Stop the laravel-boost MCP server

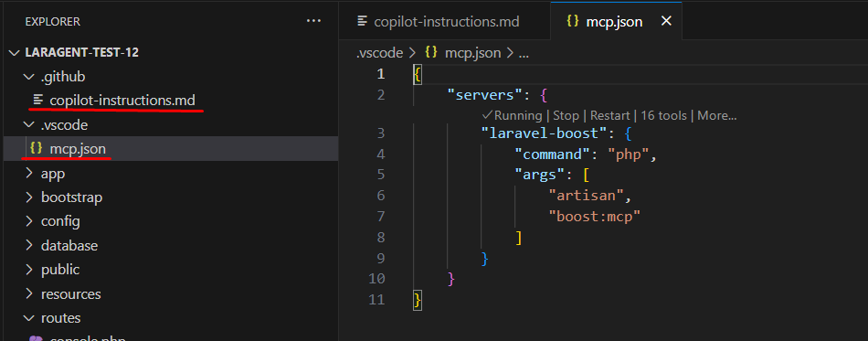pyautogui.click(x=566, y=116)
